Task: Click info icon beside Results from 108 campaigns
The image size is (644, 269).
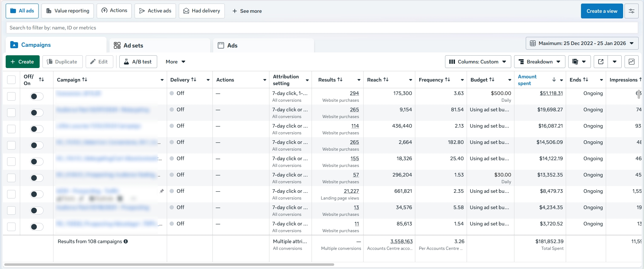Action: [x=126, y=241]
